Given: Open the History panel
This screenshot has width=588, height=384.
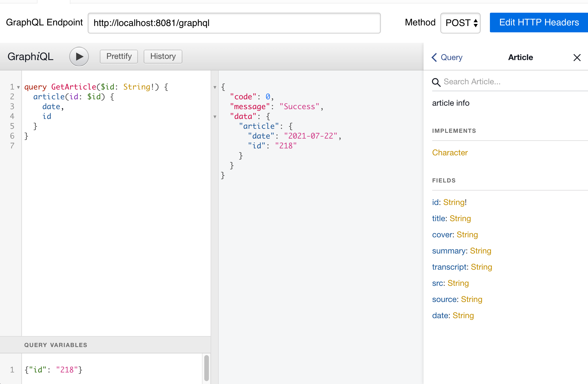Looking at the screenshot, I should [x=163, y=56].
